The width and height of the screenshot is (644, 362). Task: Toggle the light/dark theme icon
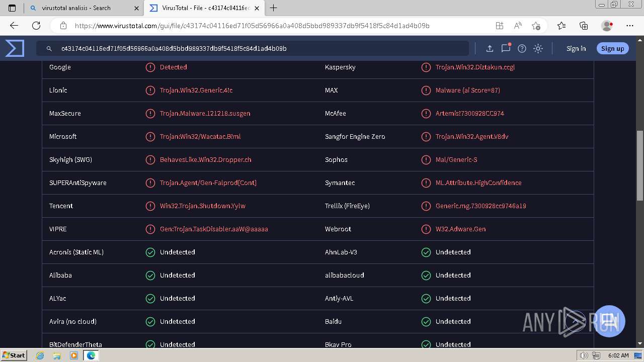tap(538, 49)
